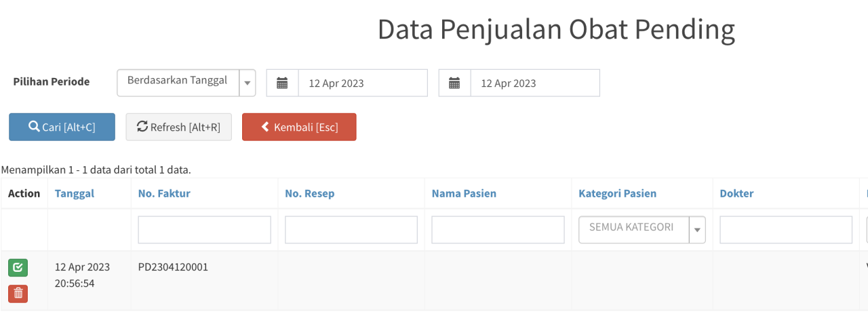
Task: Expand the Berdasarkan Tanggal period dropdown
Action: click(247, 83)
